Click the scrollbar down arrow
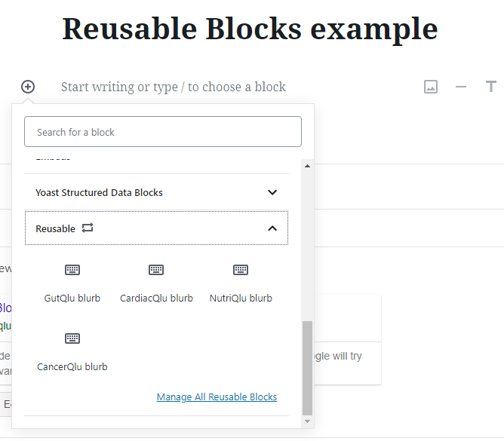The width and height of the screenshot is (504, 441). (x=307, y=421)
